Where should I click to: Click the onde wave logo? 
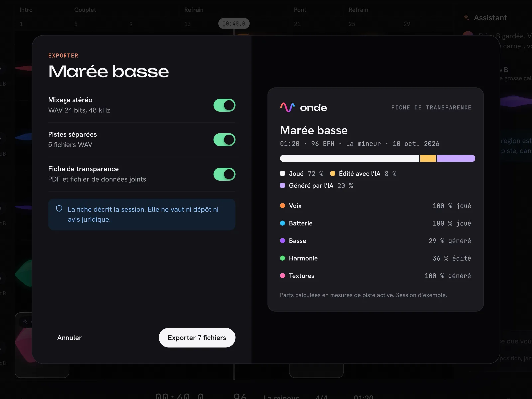click(287, 107)
